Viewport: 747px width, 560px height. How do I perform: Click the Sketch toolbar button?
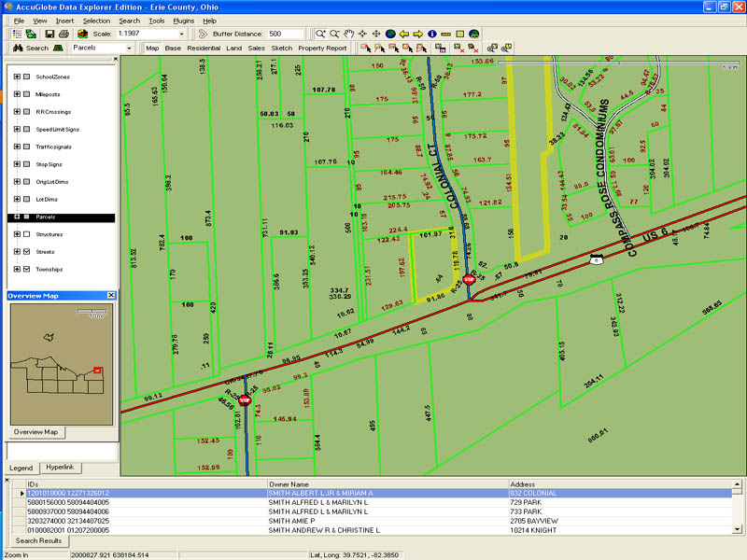pos(282,49)
